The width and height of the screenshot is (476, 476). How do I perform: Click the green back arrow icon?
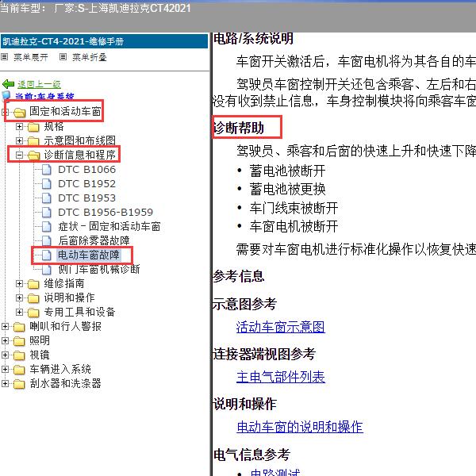pyautogui.click(x=8, y=84)
